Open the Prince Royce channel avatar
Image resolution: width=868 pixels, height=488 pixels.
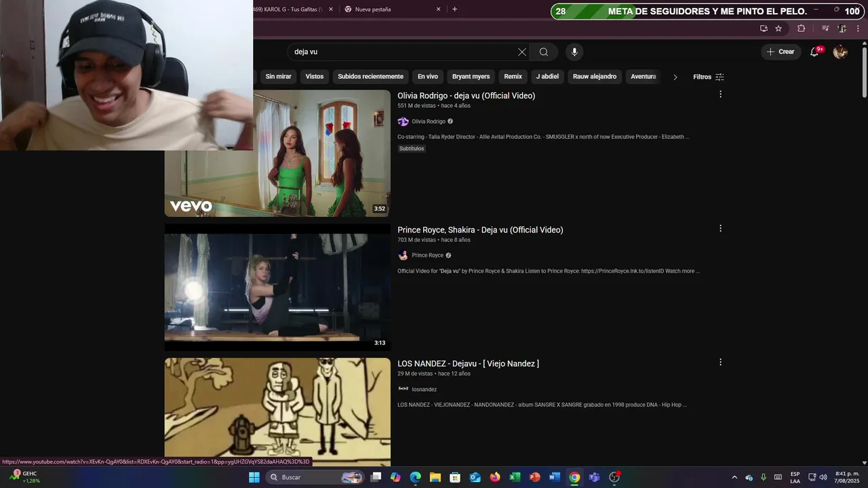pyautogui.click(x=403, y=256)
